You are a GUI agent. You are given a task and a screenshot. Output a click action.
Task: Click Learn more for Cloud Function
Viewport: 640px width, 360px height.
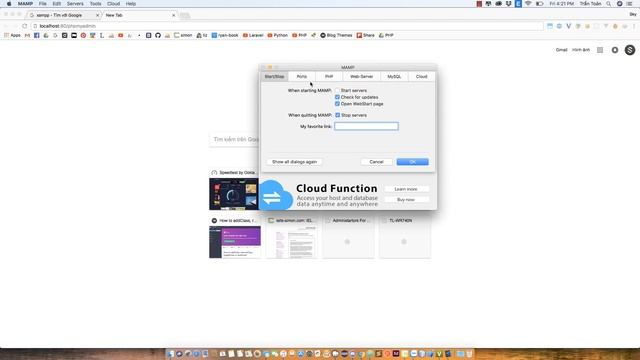(406, 189)
